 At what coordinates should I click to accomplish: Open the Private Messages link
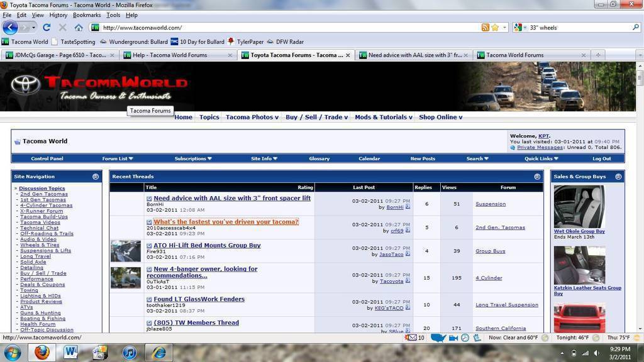540,147
